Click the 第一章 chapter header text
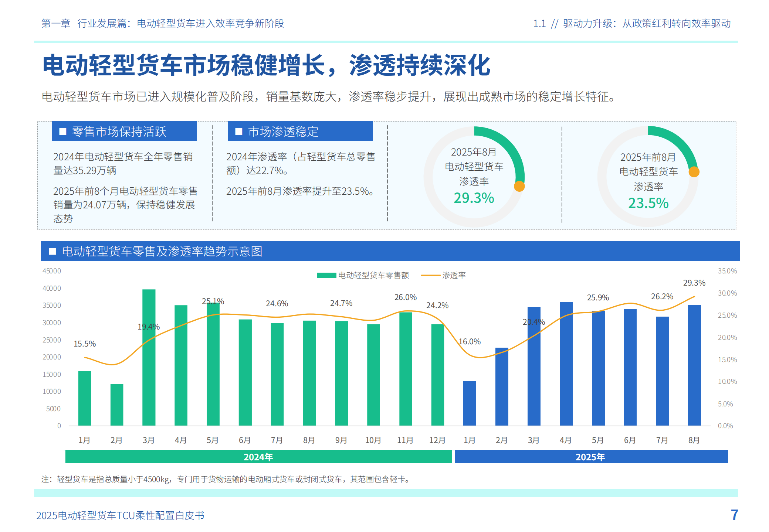This screenshot has height=532, width=769. point(56,24)
